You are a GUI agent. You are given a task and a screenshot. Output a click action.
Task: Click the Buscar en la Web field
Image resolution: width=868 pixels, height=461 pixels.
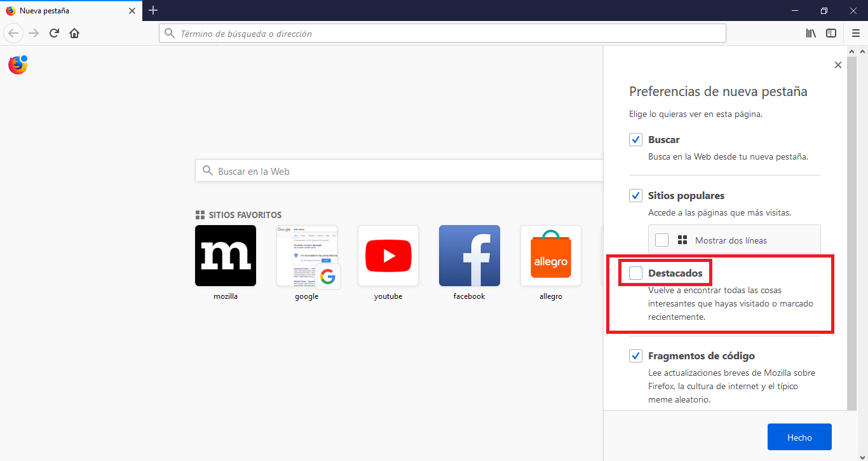pos(399,171)
